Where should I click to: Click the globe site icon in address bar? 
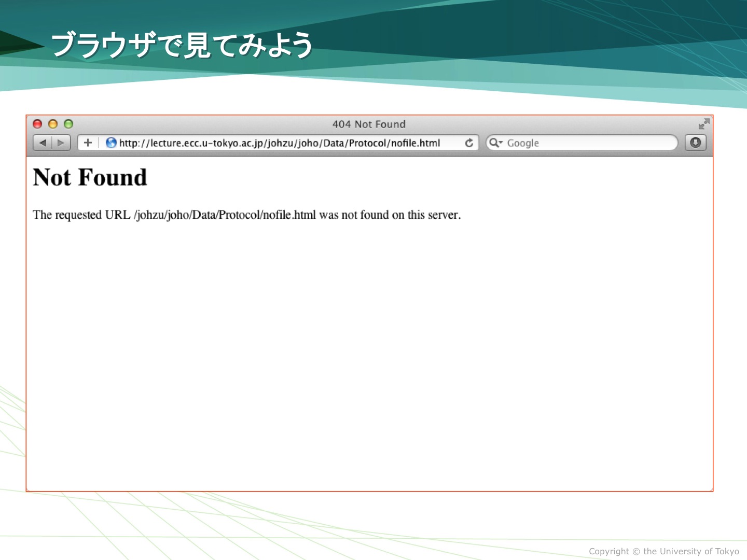[111, 143]
